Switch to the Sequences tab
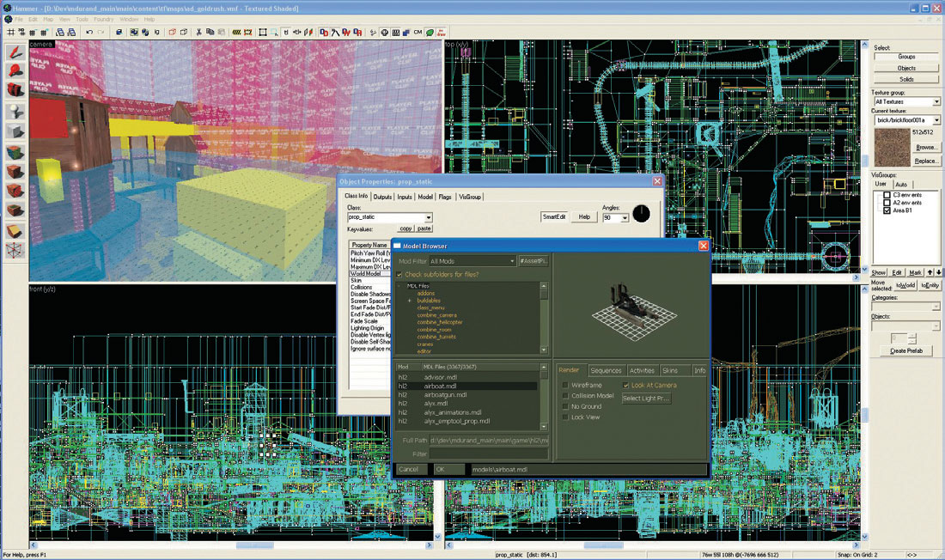Image resolution: width=945 pixels, height=560 pixels. tap(606, 370)
